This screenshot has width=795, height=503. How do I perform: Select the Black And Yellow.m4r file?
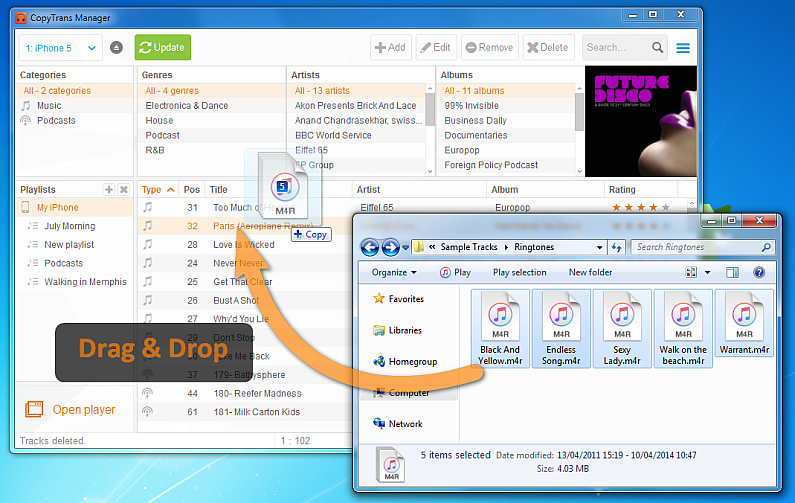[500, 329]
